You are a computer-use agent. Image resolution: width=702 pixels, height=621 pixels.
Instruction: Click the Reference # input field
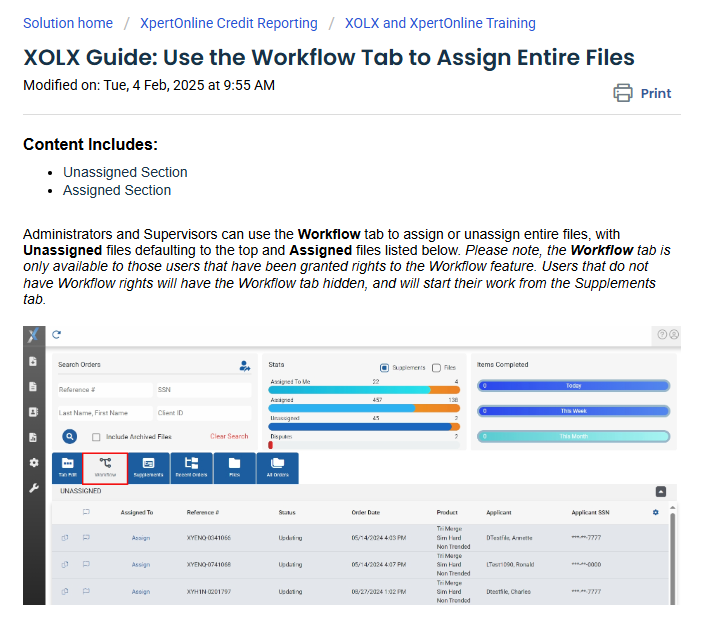tap(104, 390)
